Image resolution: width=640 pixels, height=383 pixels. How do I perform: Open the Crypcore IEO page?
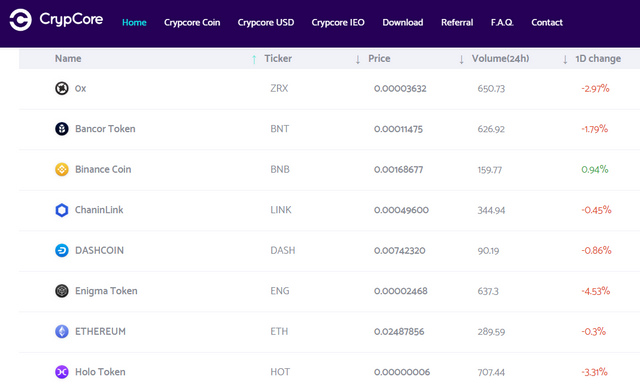point(338,22)
